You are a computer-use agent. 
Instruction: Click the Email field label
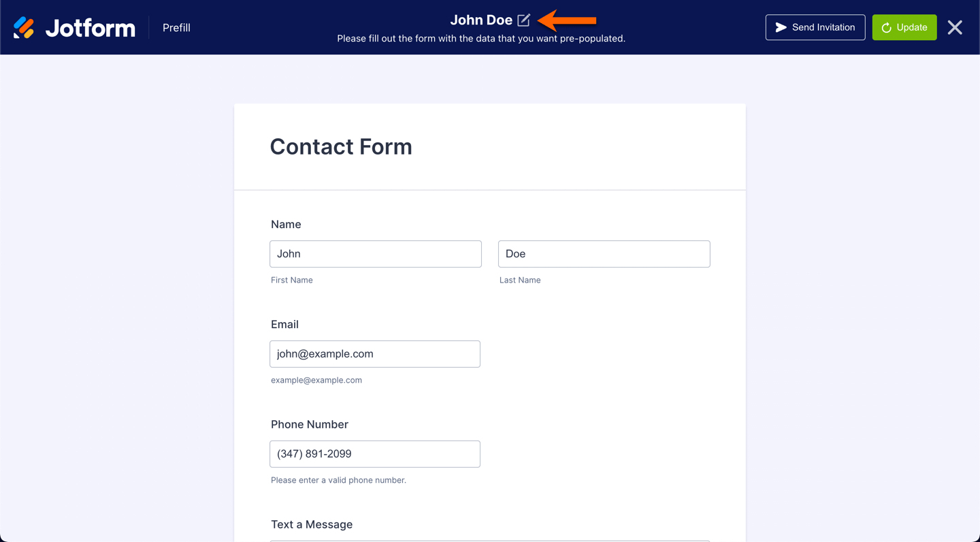(x=284, y=324)
